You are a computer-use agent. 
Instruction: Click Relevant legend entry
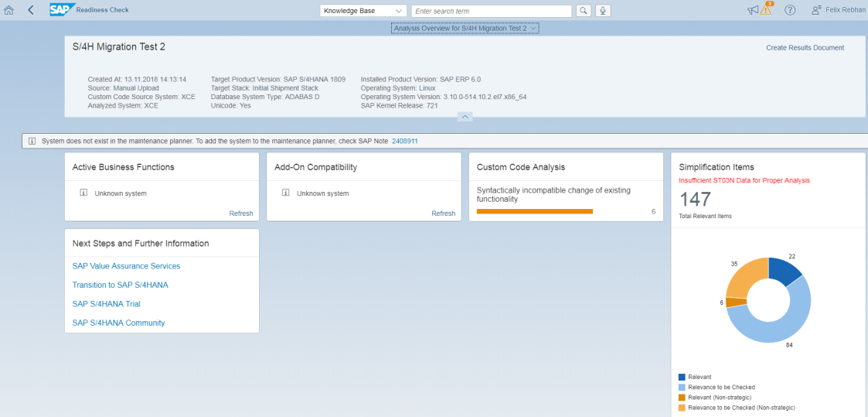[695, 377]
